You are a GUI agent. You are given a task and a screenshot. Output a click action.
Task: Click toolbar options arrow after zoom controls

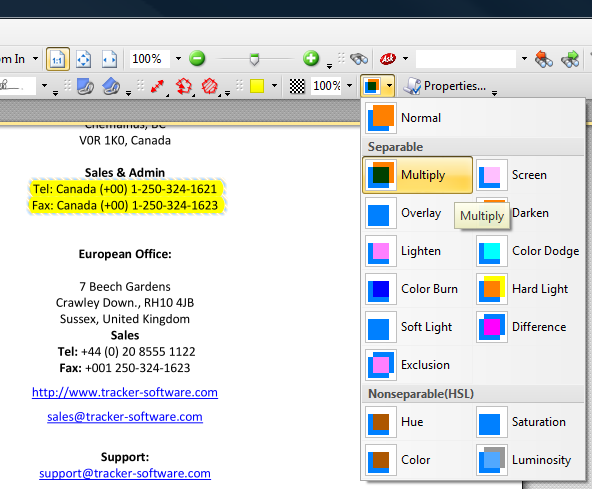[329, 66]
